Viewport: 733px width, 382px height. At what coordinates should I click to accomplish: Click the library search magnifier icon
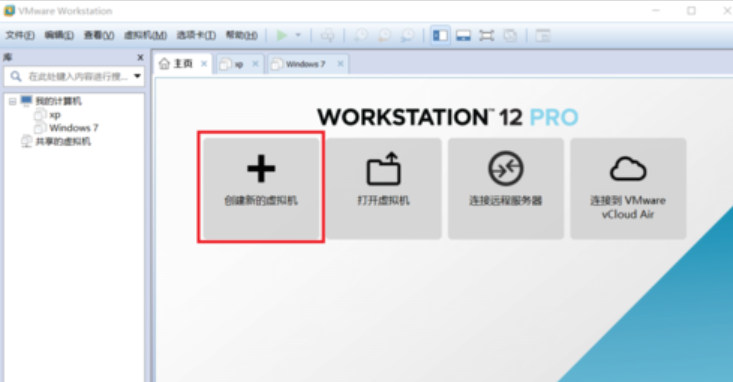pos(16,76)
